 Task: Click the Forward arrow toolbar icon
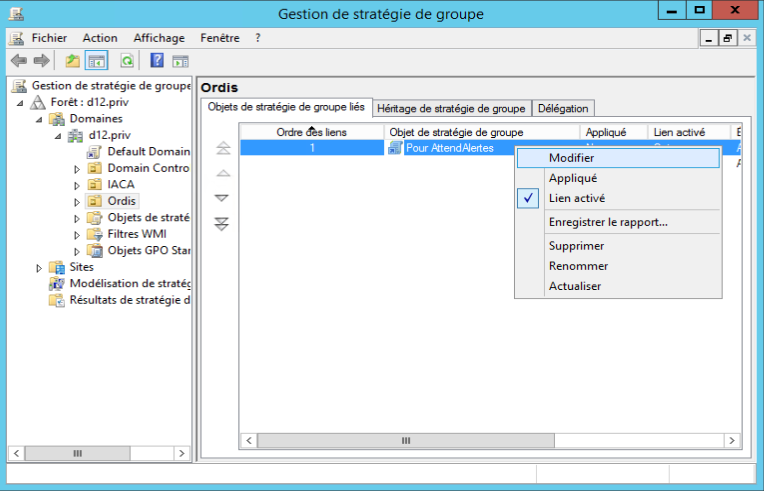(x=41, y=61)
